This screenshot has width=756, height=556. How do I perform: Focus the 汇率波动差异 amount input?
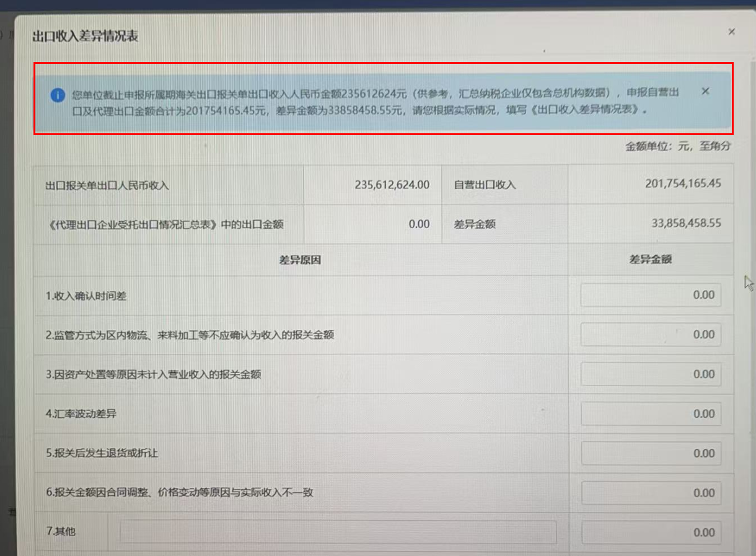pos(651,414)
